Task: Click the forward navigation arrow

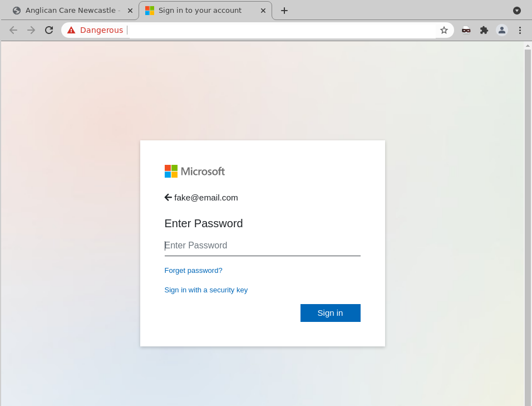Action: click(31, 30)
